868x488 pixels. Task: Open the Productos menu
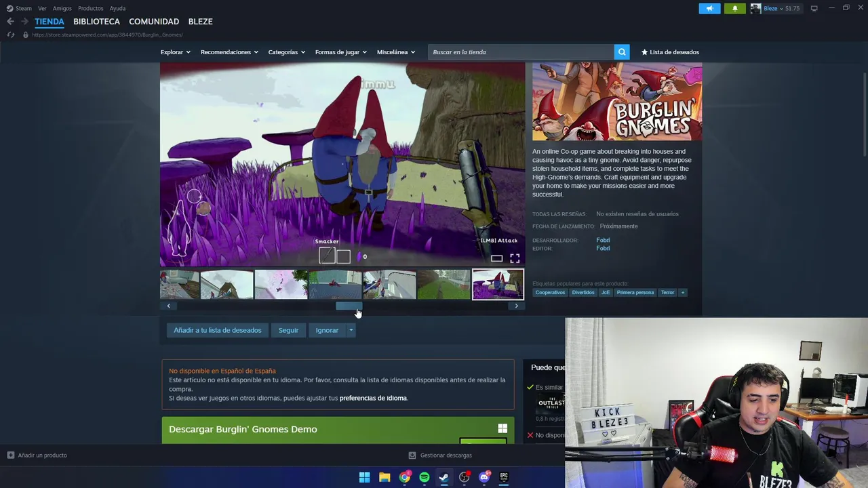91,8
